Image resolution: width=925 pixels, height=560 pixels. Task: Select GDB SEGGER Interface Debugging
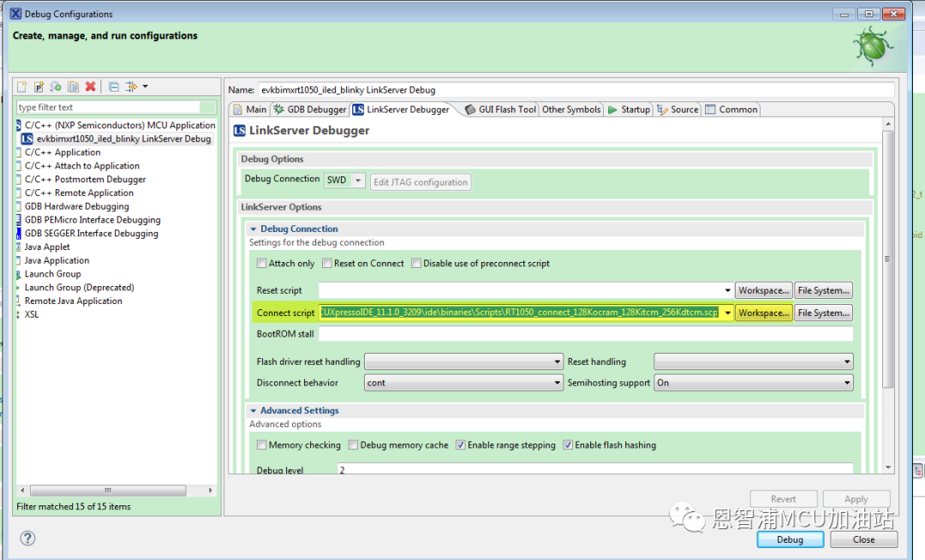coord(92,234)
